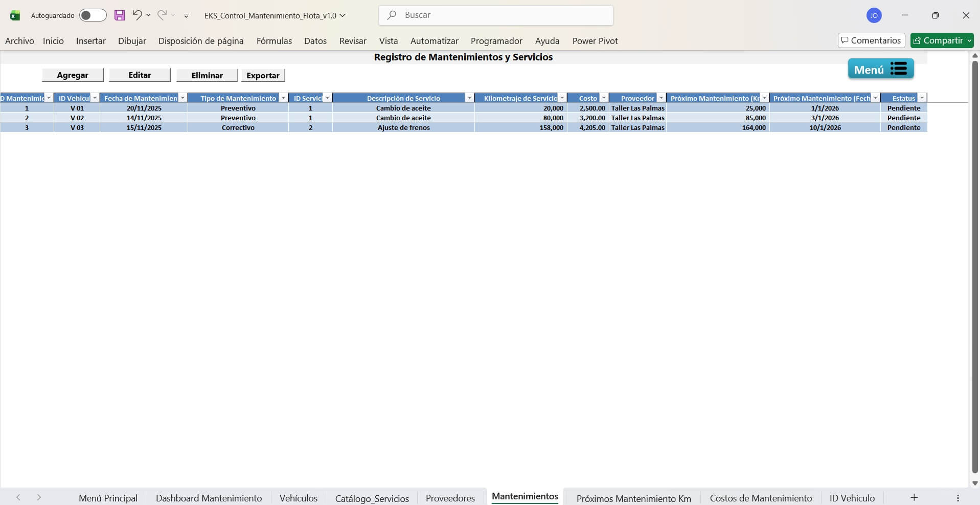Open Disposición de página tab
Screen dimensions: 980x505
pos(201,41)
